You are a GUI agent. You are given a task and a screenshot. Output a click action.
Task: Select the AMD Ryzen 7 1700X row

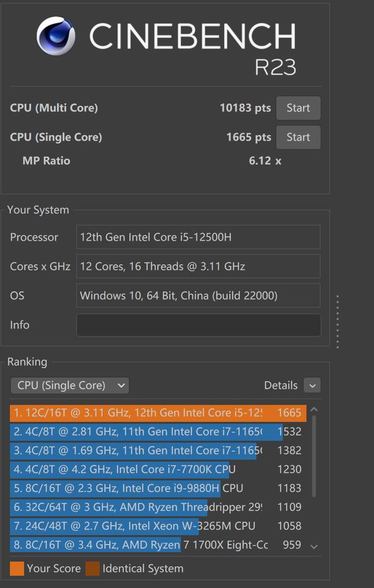(158, 545)
